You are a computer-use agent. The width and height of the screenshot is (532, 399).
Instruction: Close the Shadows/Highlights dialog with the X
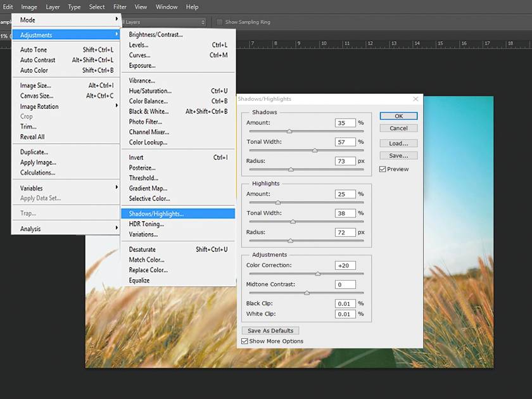[x=415, y=99]
